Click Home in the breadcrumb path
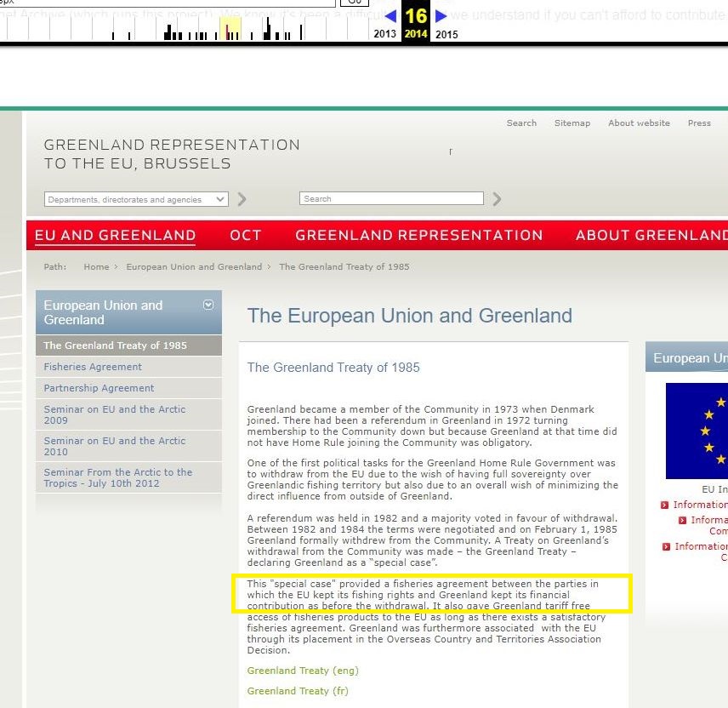The width and height of the screenshot is (728, 708). coord(96,266)
